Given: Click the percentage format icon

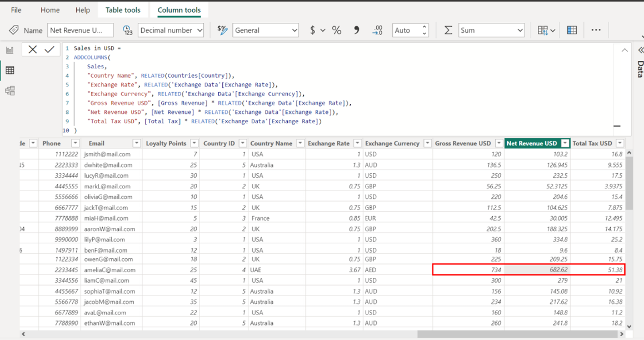Looking at the screenshot, I should (x=337, y=31).
